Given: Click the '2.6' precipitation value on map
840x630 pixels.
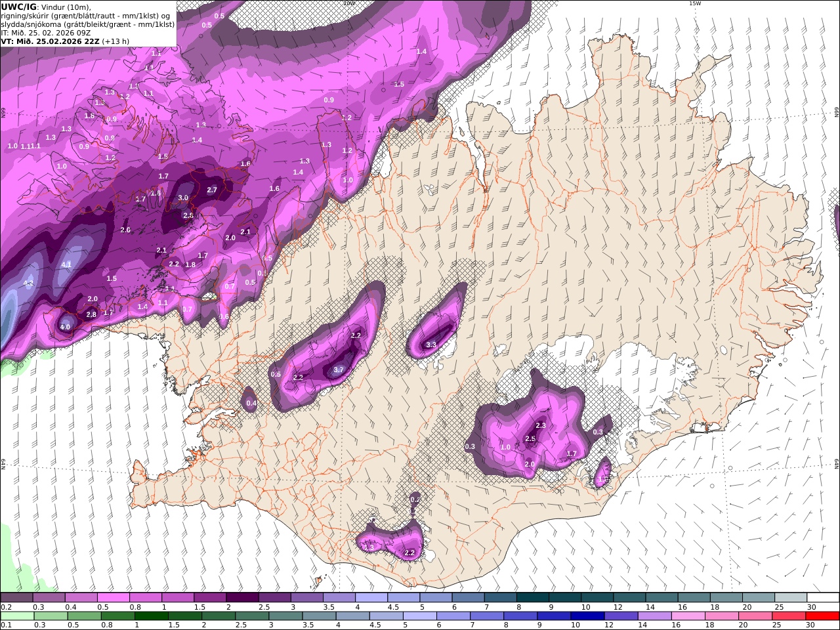Looking at the screenshot, I should pyautogui.click(x=126, y=230).
